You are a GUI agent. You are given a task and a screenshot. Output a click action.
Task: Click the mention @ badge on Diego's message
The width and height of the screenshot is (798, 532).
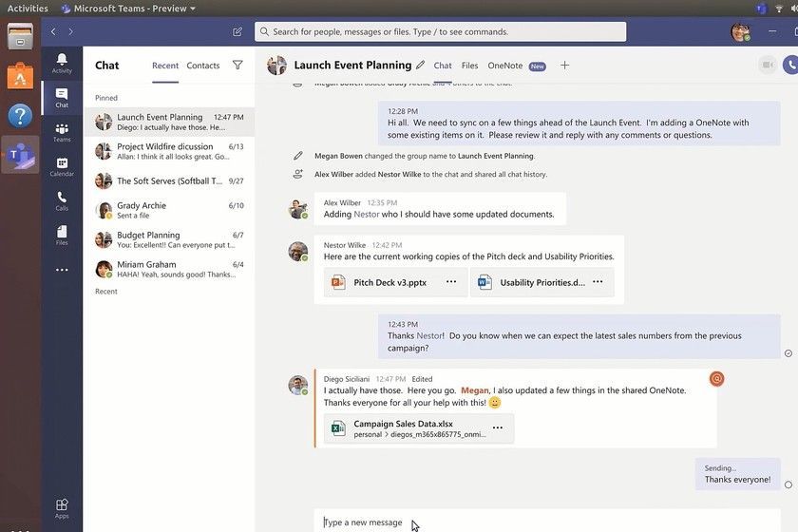(716, 378)
